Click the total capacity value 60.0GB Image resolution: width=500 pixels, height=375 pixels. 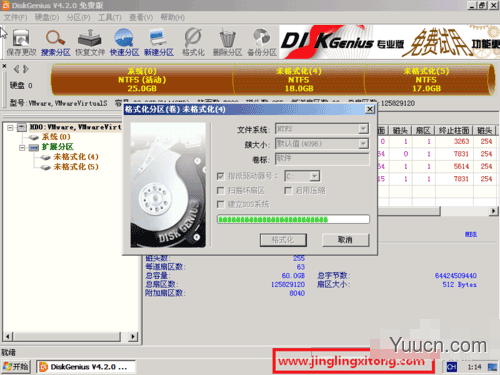[x=293, y=276]
